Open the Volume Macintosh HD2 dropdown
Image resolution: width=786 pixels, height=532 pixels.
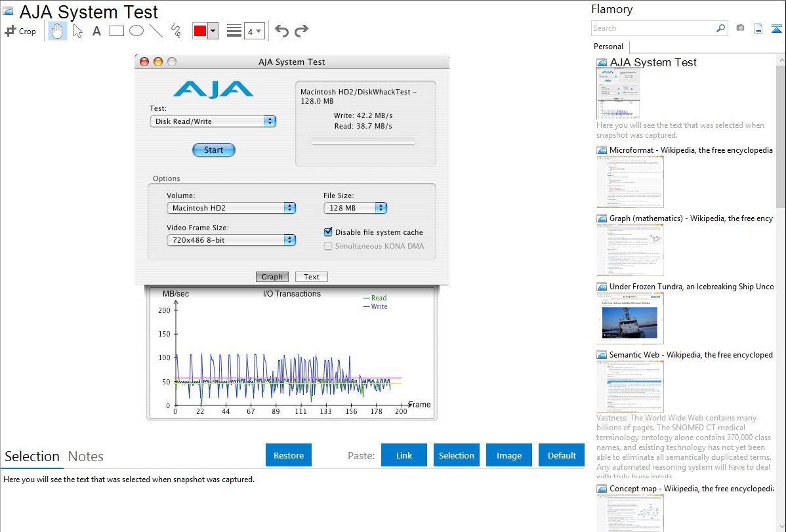click(x=231, y=207)
